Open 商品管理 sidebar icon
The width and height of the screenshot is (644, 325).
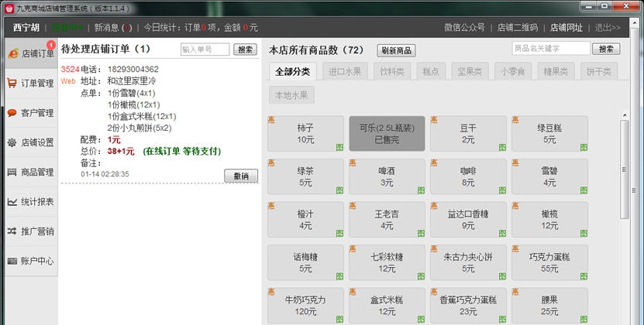[x=12, y=172]
